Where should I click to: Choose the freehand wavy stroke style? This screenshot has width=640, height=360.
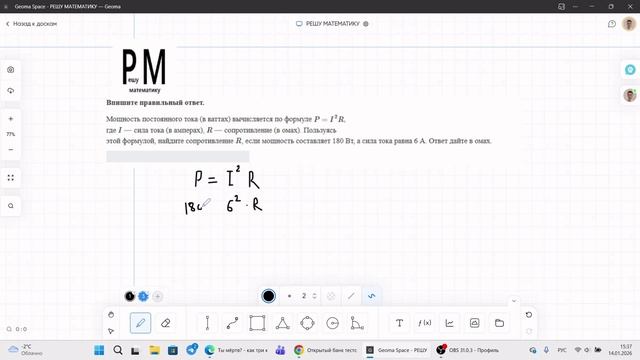point(371,296)
